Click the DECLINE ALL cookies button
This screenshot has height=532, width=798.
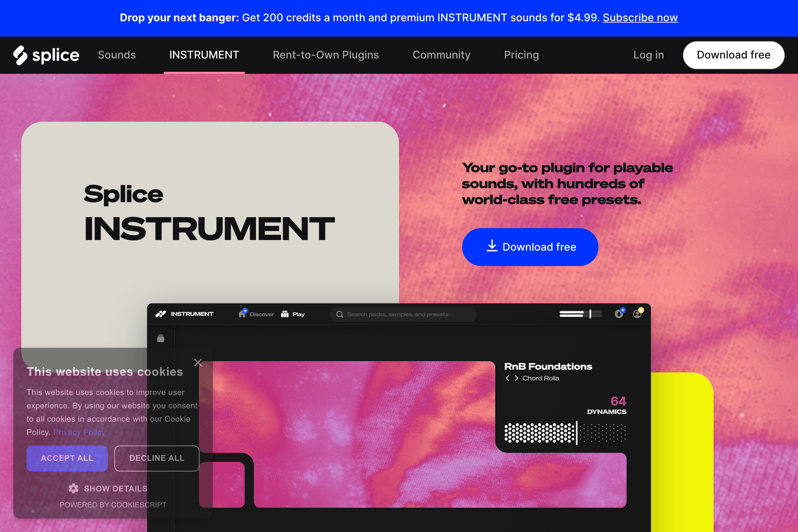157,459
